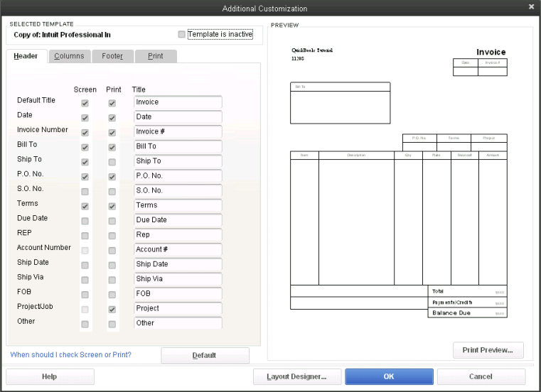Check Screen box for Other
The width and height of the screenshot is (541, 392).
pos(85,325)
